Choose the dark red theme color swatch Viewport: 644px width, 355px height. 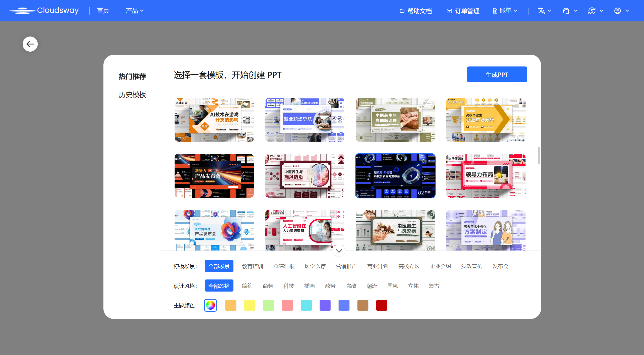[382, 305]
